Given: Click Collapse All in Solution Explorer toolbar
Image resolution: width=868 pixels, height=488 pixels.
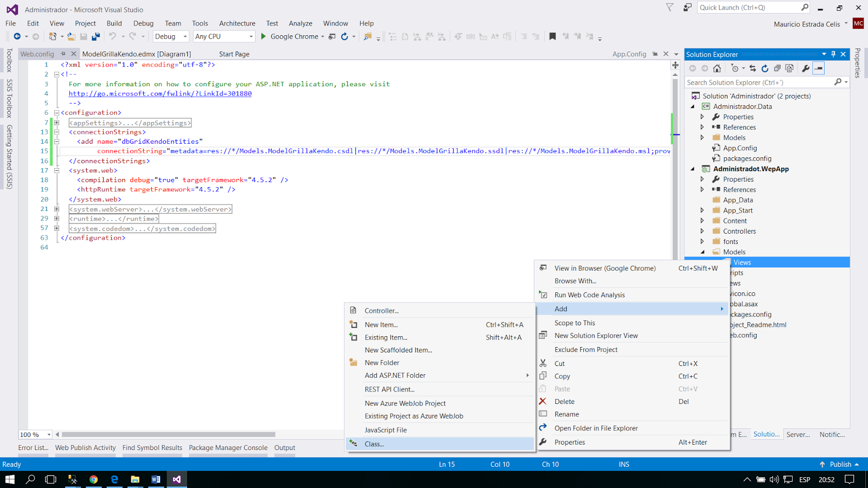Looking at the screenshot, I should (x=778, y=68).
